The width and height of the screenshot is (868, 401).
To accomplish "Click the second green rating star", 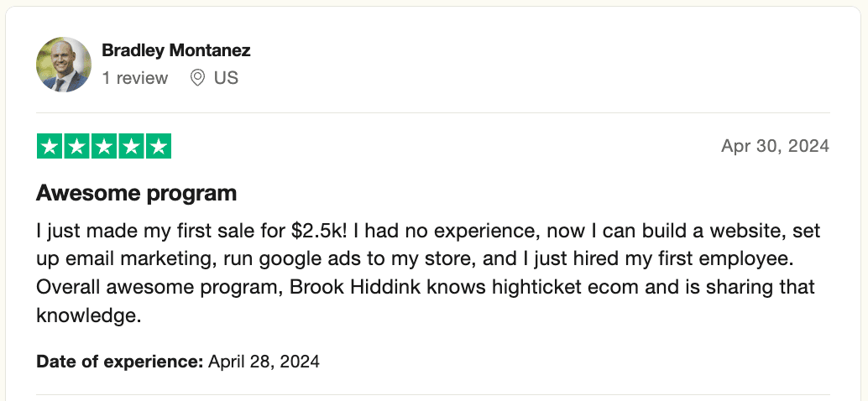I will click(76, 147).
